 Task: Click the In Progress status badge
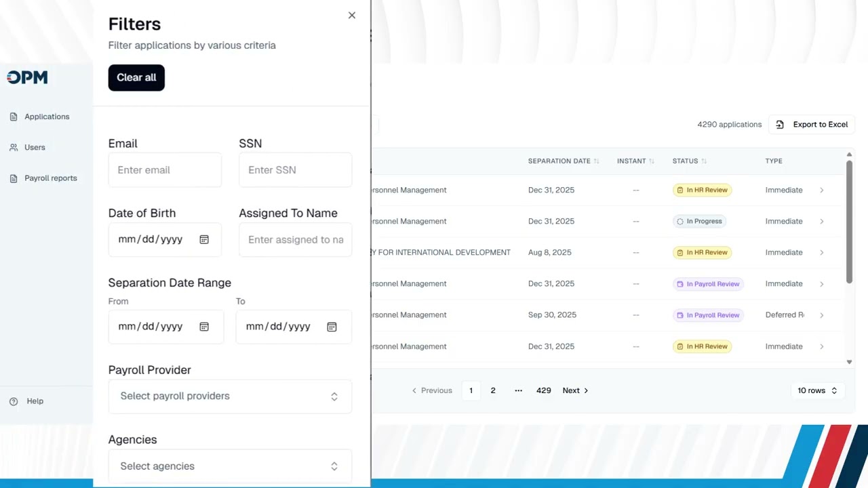click(699, 222)
